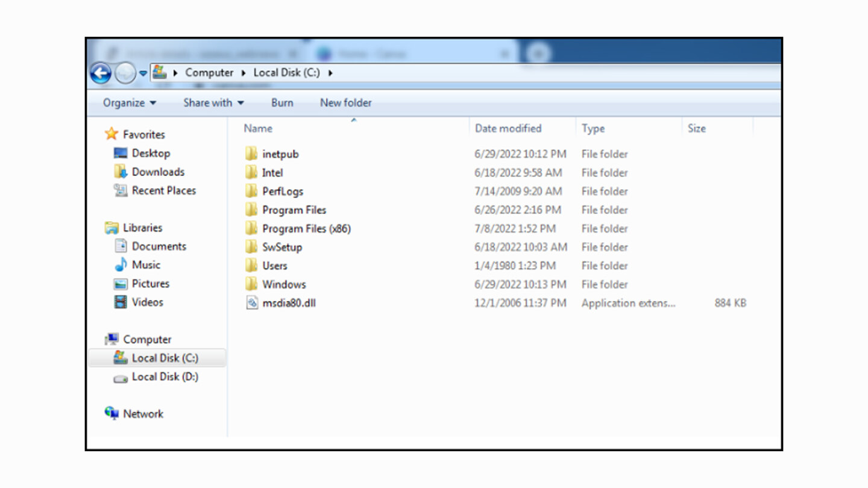The width and height of the screenshot is (868, 488).
Task: Open Documents library
Action: coord(159,246)
